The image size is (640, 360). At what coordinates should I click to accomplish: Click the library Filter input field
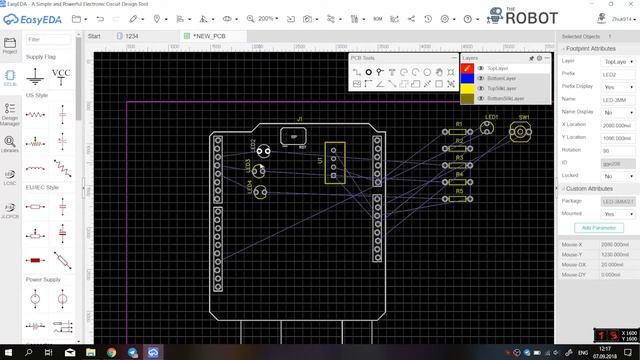(x=48, y=40)
